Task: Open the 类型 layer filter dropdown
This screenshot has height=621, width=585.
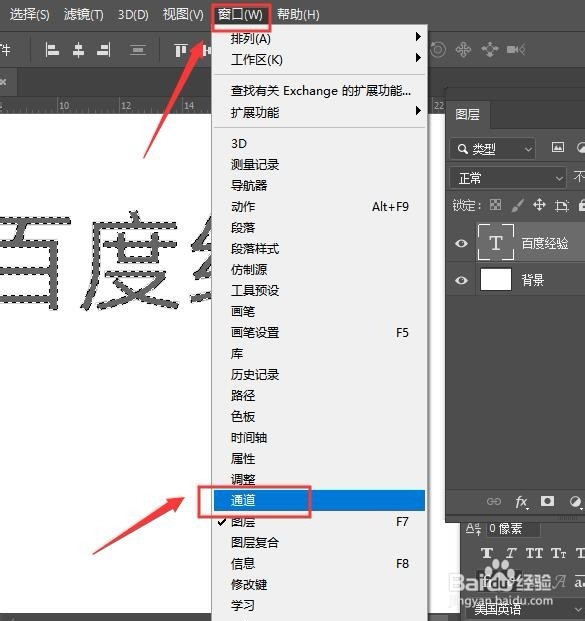Action: click(493, 149)
